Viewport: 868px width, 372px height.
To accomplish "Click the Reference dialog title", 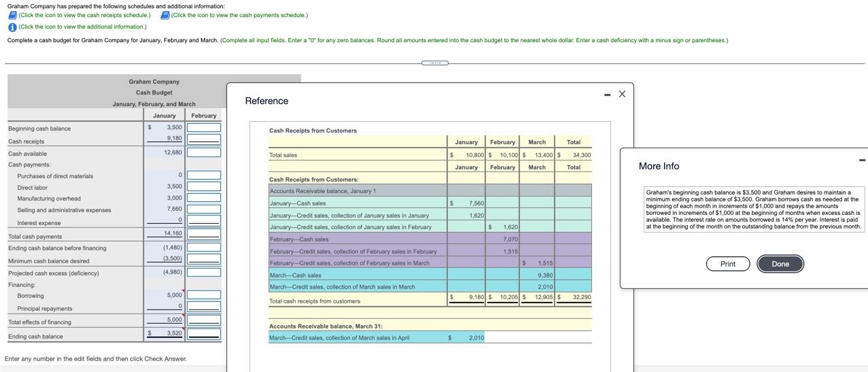I will coord(266,101).
